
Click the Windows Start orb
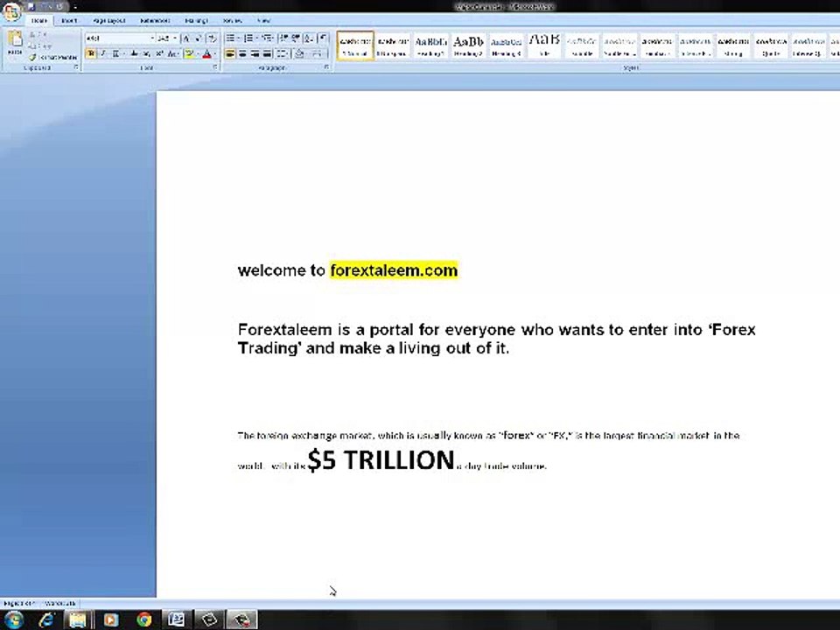[x=13, y=619]
